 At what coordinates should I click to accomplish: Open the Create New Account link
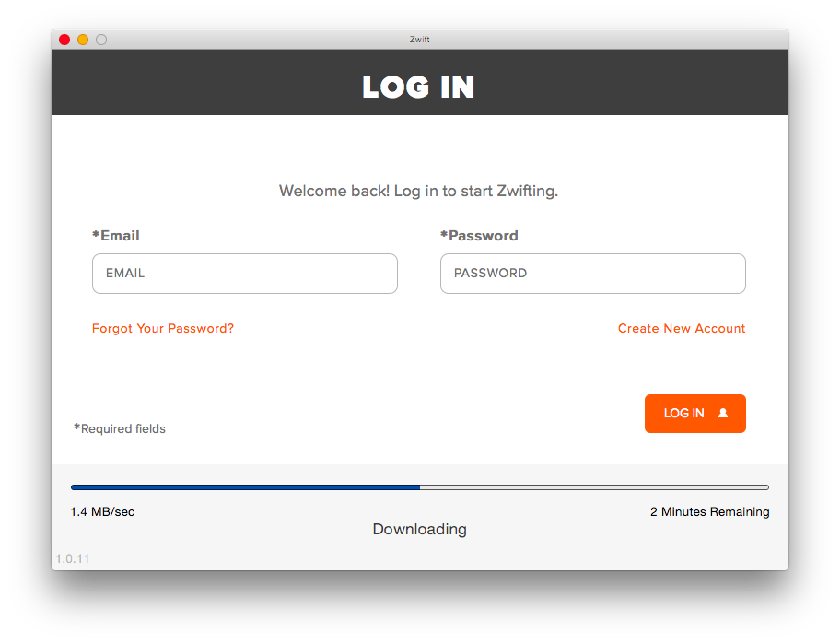pos(682,328)
